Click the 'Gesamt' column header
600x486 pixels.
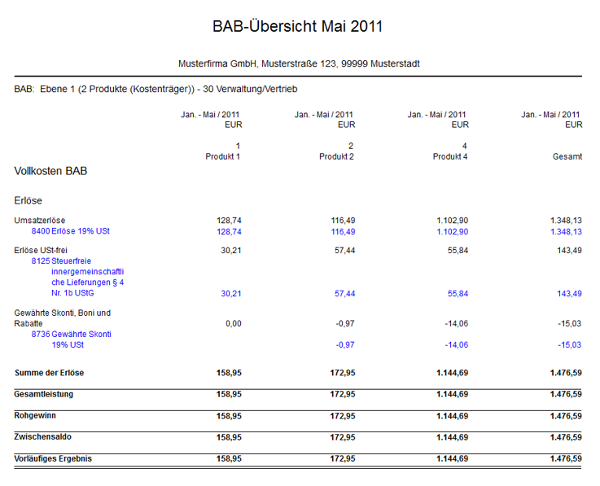[x=567, y=157]
